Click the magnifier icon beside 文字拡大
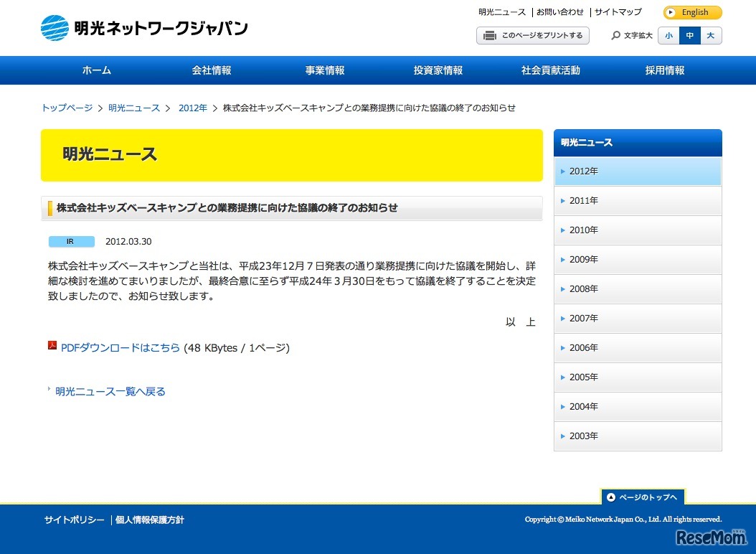The height and width of the screenshot is (554, 756). (x=615, y=35)
